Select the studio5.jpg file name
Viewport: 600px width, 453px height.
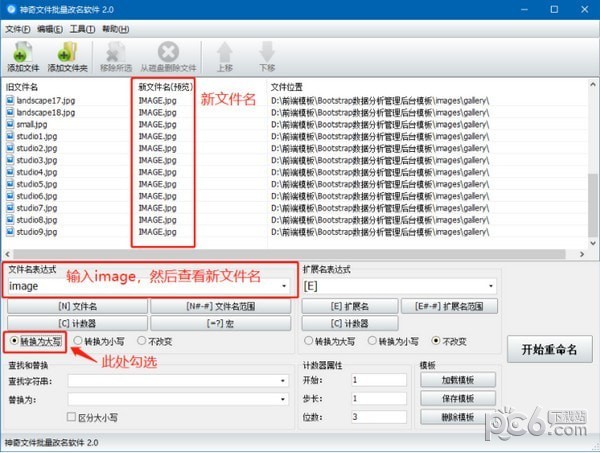tap(37, 184)
